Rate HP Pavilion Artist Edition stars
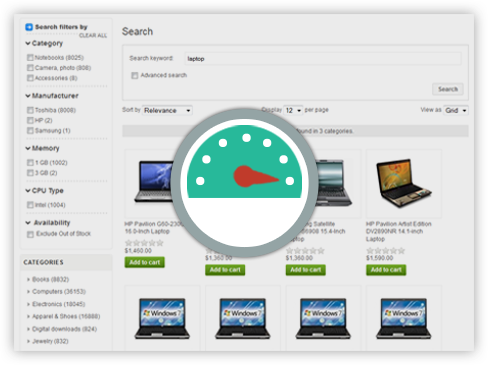 click(x=386, y=251)
